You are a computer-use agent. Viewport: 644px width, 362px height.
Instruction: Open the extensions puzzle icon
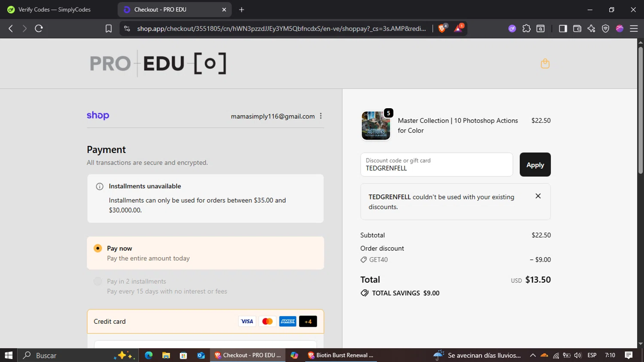click(526, 28)
